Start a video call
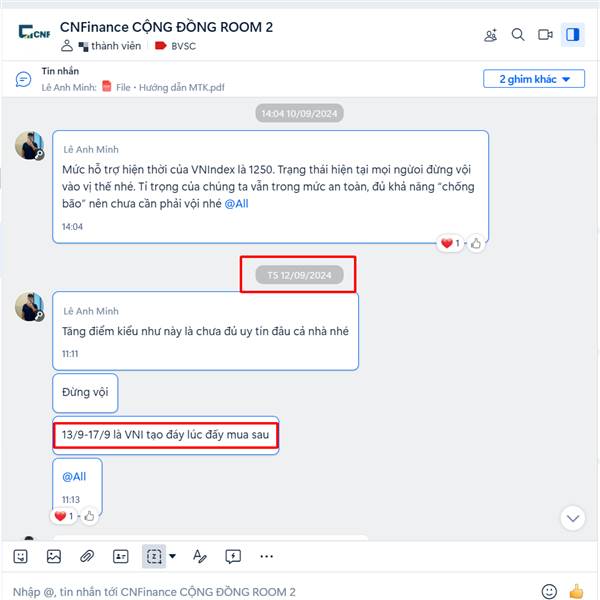Image resolution: width=600 pixels, height=600 pixels. [x=545, y=35]
